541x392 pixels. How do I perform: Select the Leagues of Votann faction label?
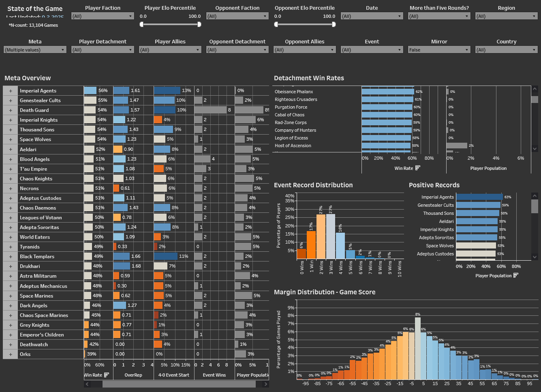tap(41, 218)
